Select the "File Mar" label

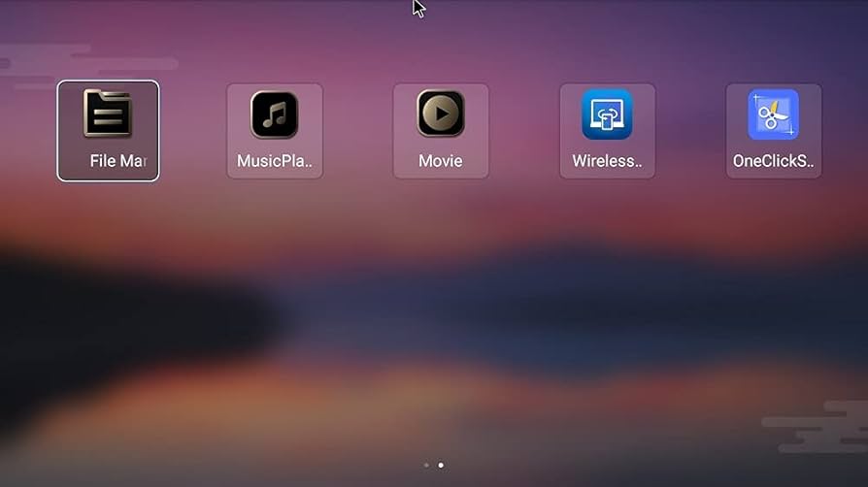118,161
